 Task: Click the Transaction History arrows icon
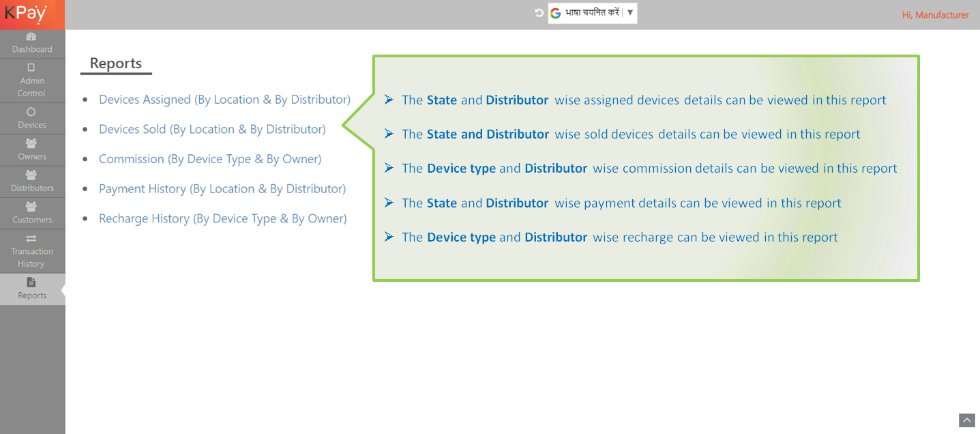click(x=31, y=238)
